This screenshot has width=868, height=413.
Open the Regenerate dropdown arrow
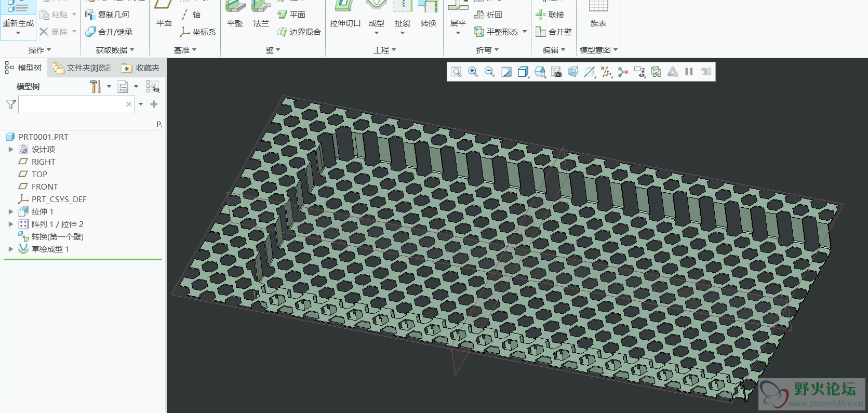18,33
